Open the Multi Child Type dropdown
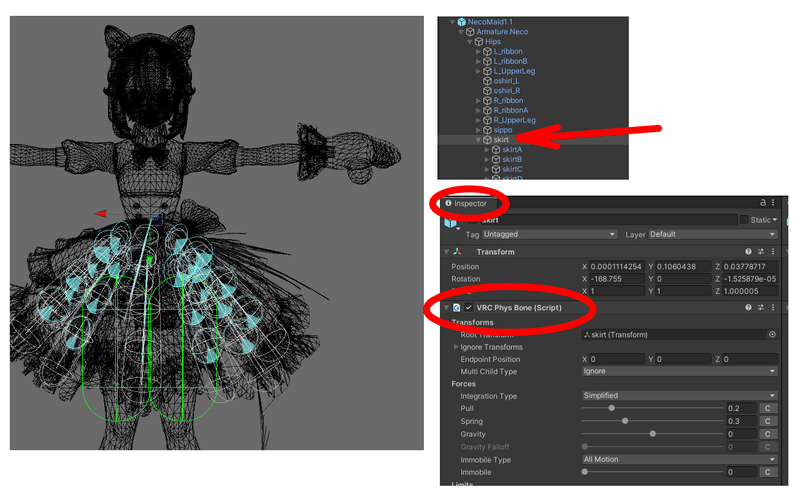Image resolution: width=800 pixels, height=501 pixels. [x=680, y=371]
